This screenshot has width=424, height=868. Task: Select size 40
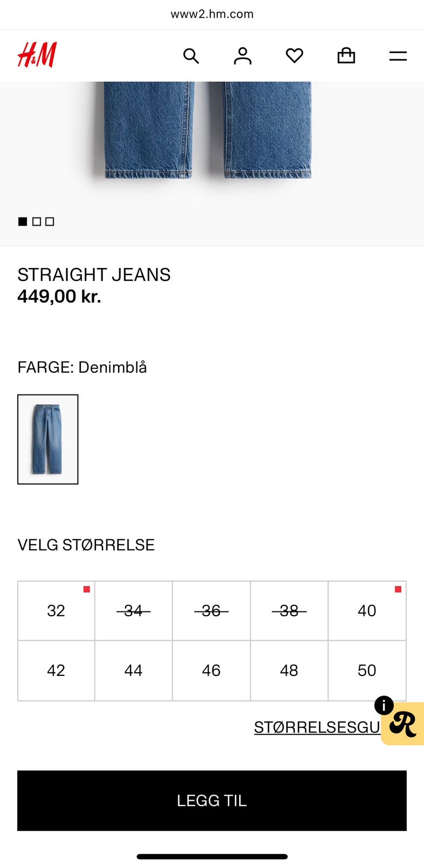367,611
